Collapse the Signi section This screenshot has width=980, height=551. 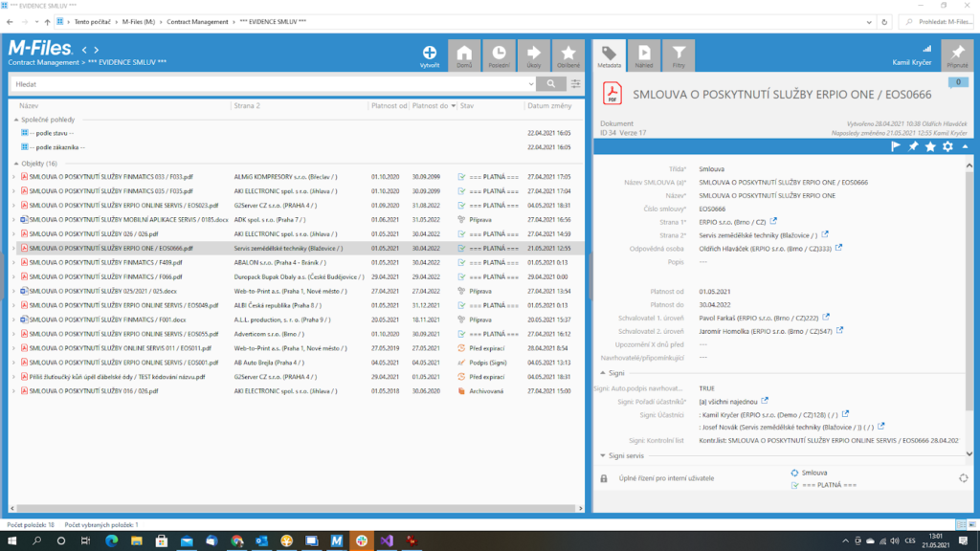[x=603, y=372]
